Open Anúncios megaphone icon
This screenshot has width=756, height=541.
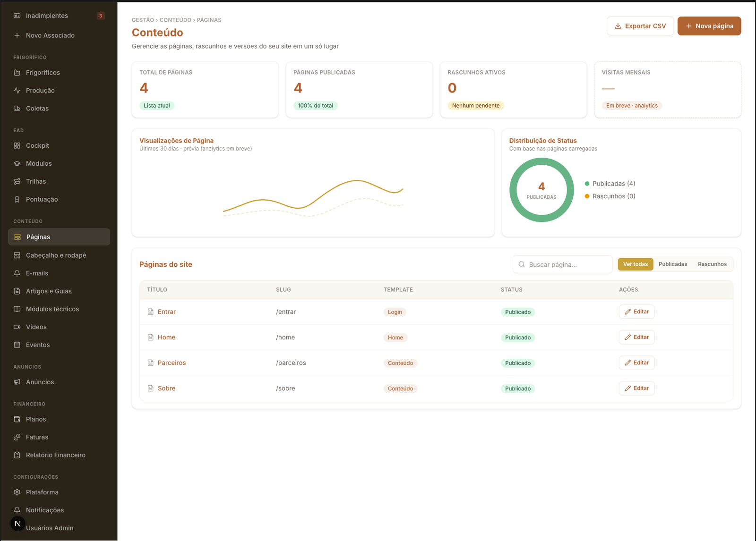17,382
